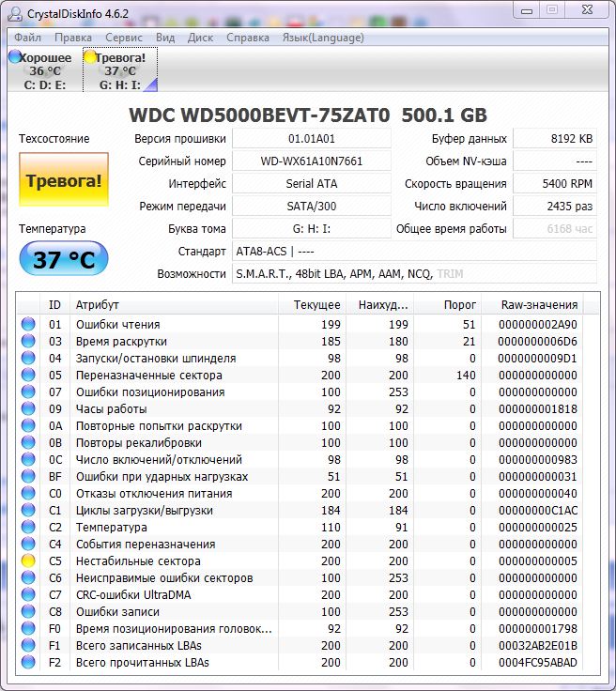The width and height of the screenshot is (616, 691).
Task: Click the status icon for Циклы загрузки/выгрузки
Action: pyautogui.click(x=28, y=510)
